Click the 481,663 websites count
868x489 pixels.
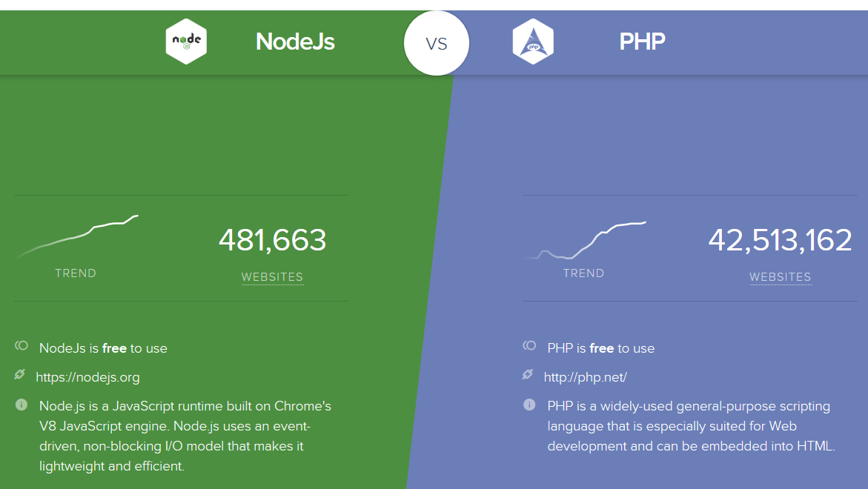[x=272, y=240]
